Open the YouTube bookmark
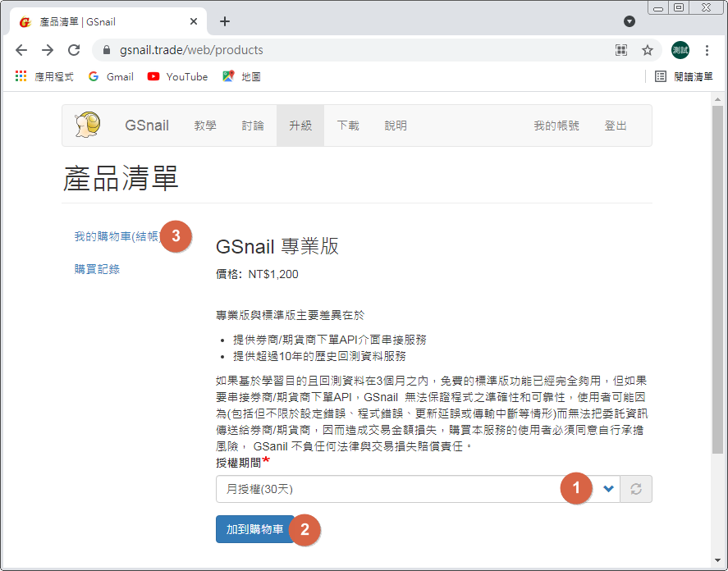728x571 pixels. tap(177, 76)
